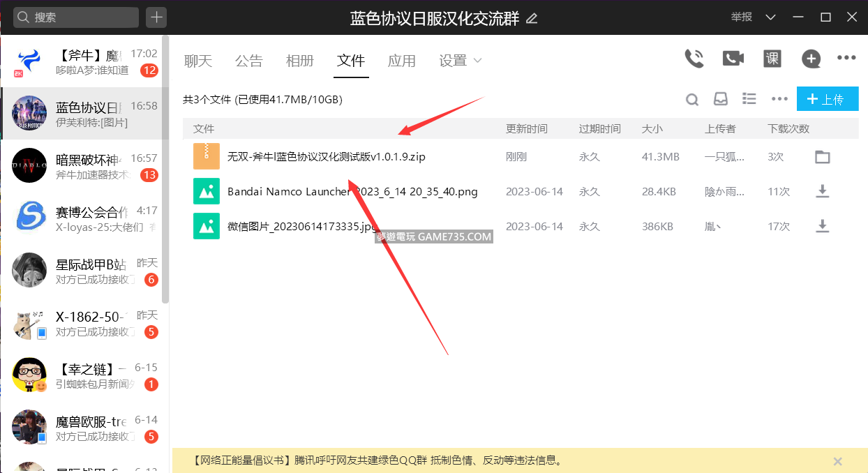Image resolution: width=868 pixels, height=473 pixels.
Task: Switch files to list view icon
Action: 749,99
